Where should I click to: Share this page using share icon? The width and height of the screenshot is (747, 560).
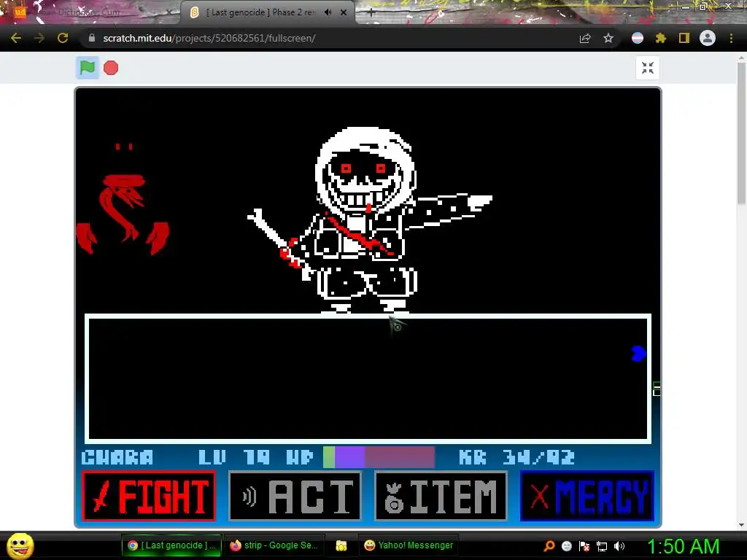(585, 38)
